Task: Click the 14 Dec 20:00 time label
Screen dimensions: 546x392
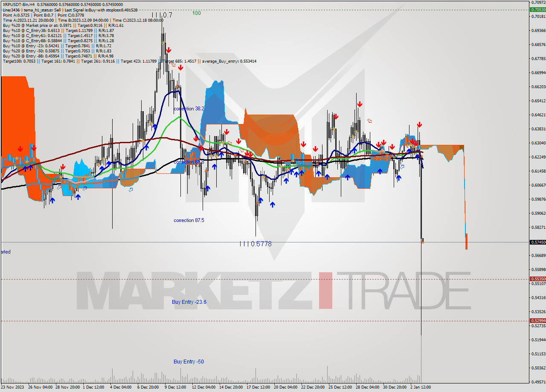Action: (231, 387)
